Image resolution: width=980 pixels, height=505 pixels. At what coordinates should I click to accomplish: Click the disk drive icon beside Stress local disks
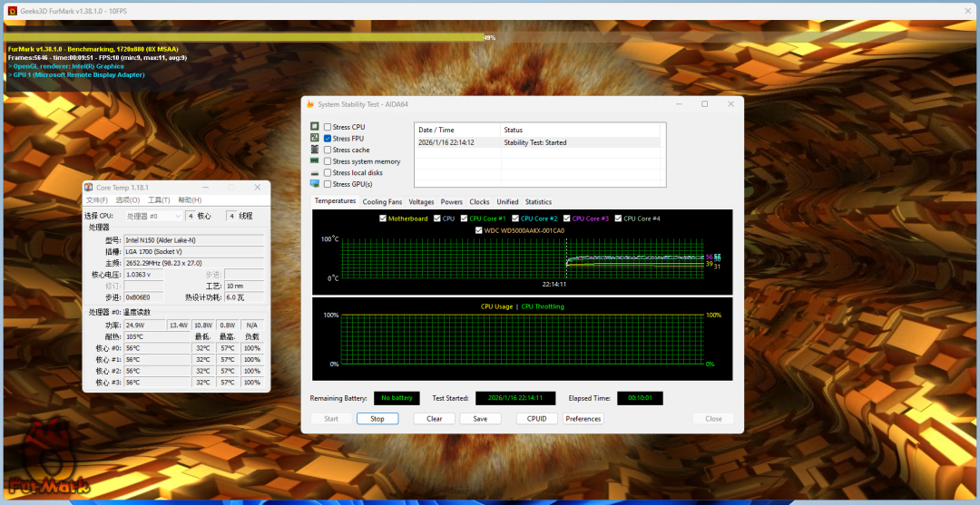point(315,173)
